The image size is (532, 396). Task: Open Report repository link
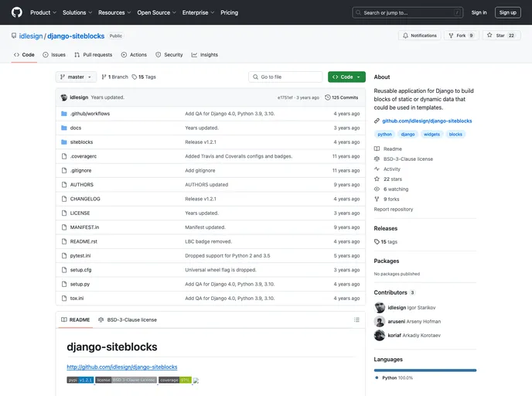click(x=394, y=210)
